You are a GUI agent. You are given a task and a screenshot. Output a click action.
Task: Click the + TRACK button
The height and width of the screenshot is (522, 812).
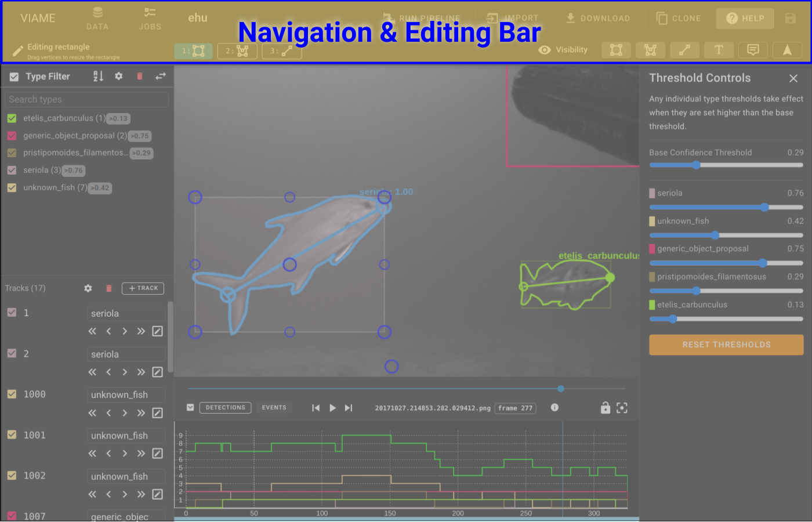coord(143,288)
